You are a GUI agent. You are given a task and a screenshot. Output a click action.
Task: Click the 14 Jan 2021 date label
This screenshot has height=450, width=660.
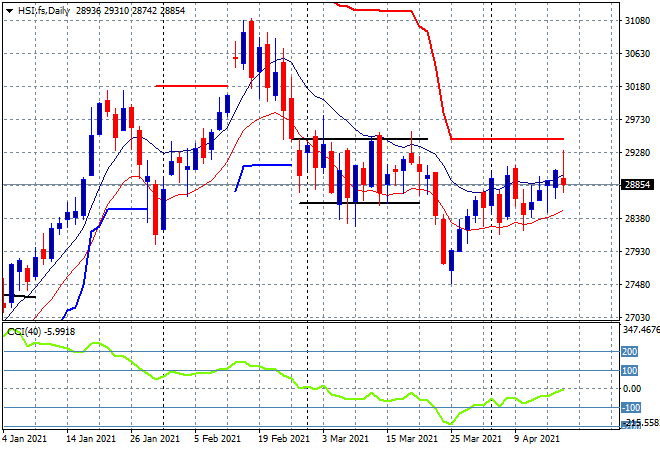tap(90, 439)
